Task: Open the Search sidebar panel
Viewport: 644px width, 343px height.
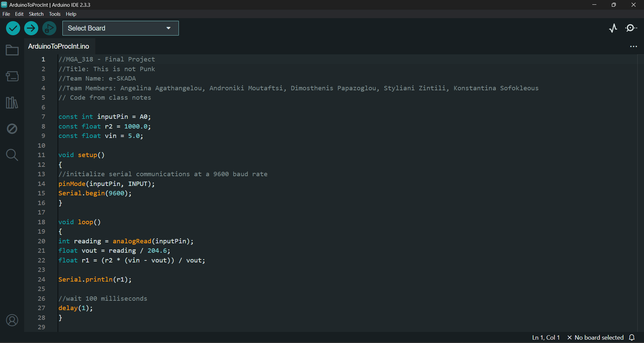Action: coord(12,155)
